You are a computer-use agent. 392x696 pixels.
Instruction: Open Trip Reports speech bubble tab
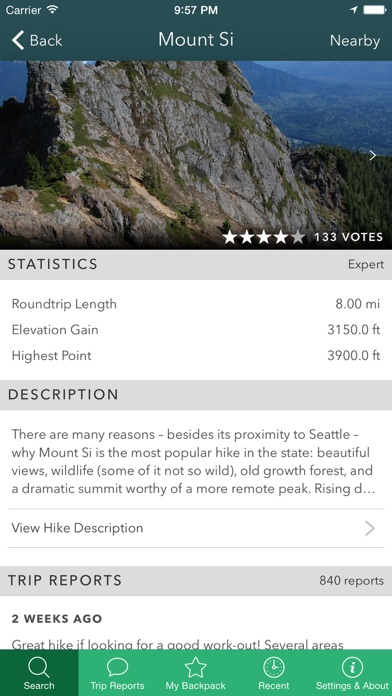[x=118, y=667]
